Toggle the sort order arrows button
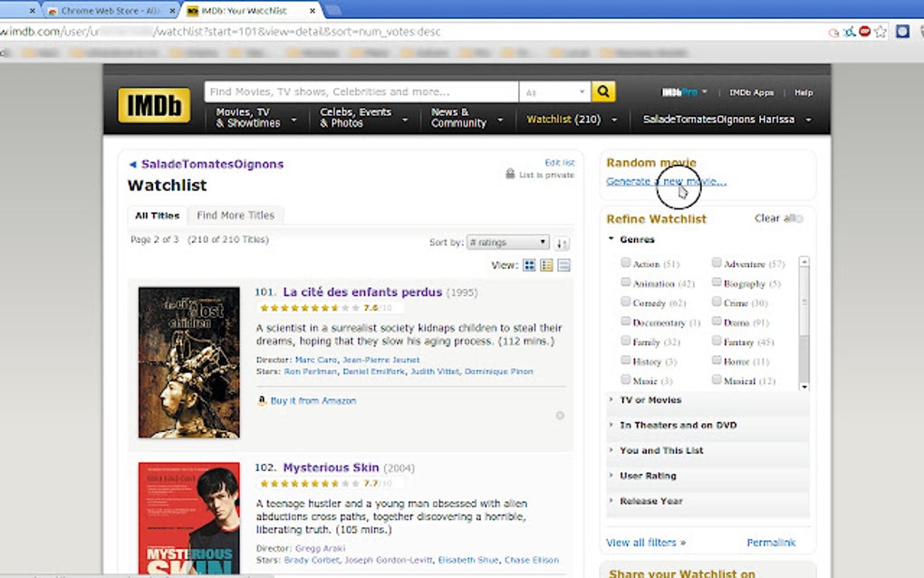 pyautogui.click(x=562, y=243)
